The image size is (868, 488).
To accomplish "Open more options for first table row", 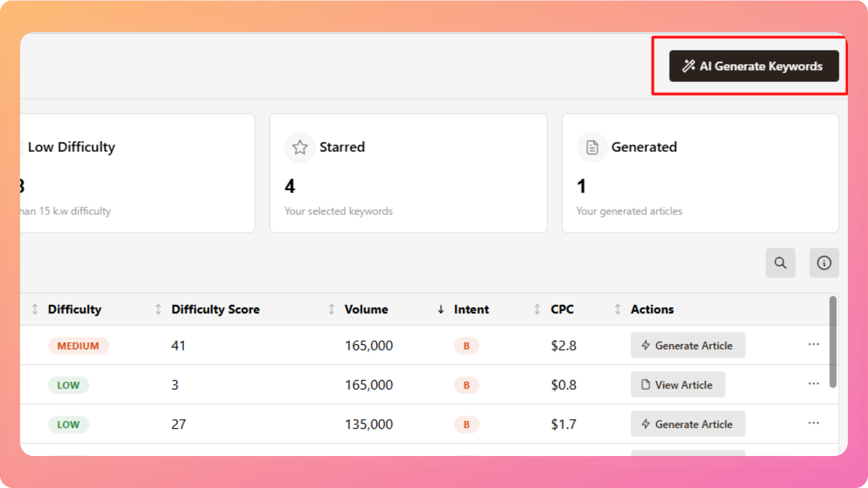I will click(813, 344).
